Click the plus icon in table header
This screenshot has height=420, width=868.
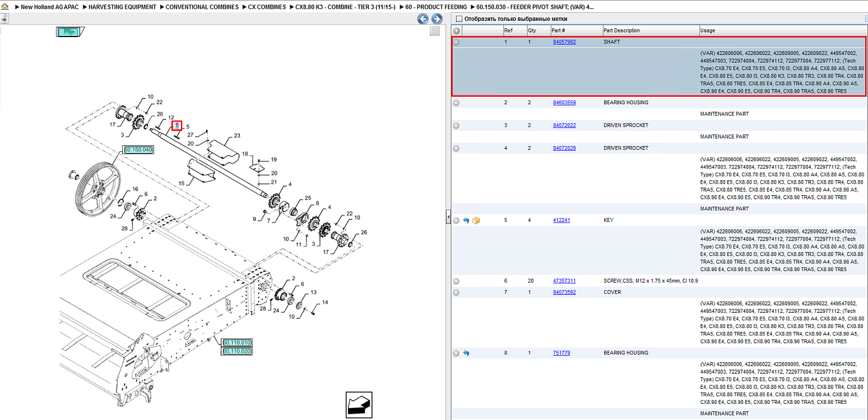pos(457,31)
